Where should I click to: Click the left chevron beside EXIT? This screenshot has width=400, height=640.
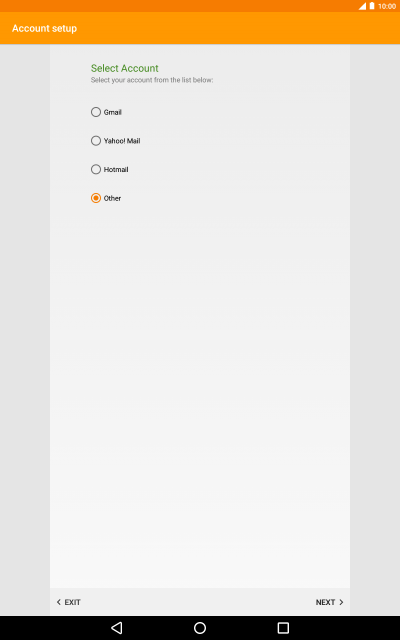[x=58, y=602]
